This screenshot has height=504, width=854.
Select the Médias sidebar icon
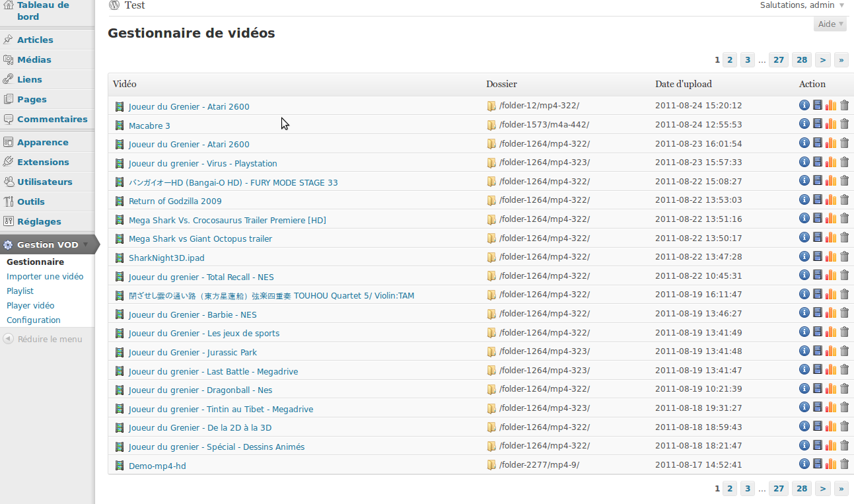(8, 59)
